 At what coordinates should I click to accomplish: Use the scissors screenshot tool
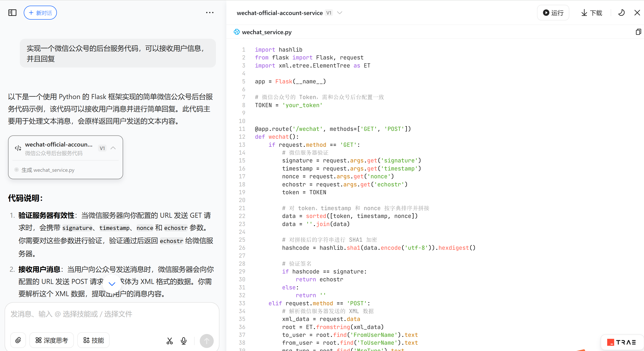tap(169, 341)
